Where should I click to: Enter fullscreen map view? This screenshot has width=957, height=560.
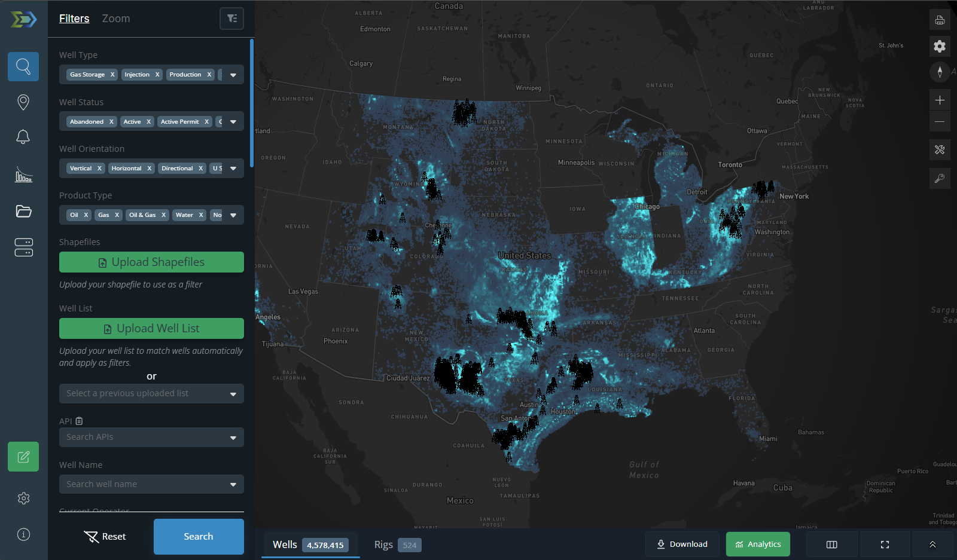click(885, 544)
